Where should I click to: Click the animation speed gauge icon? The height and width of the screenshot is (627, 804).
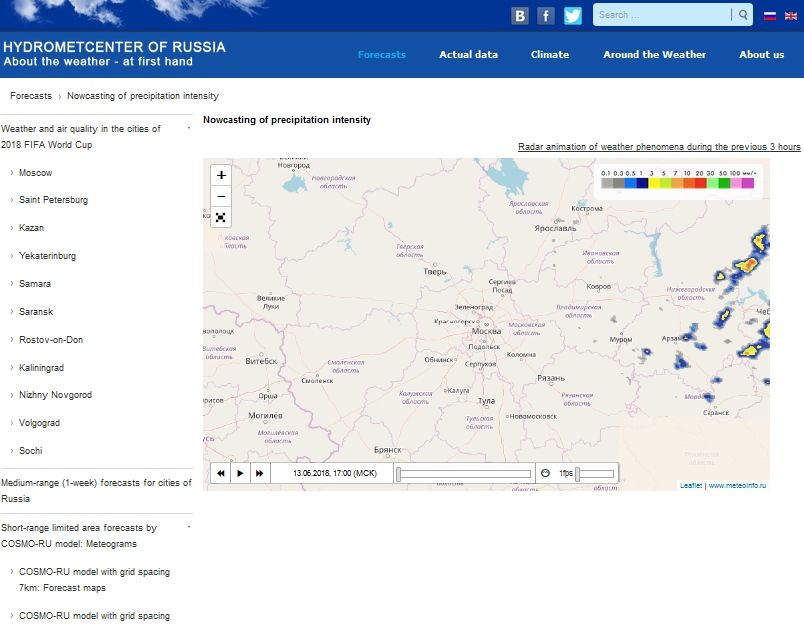(x=545, y=473)
